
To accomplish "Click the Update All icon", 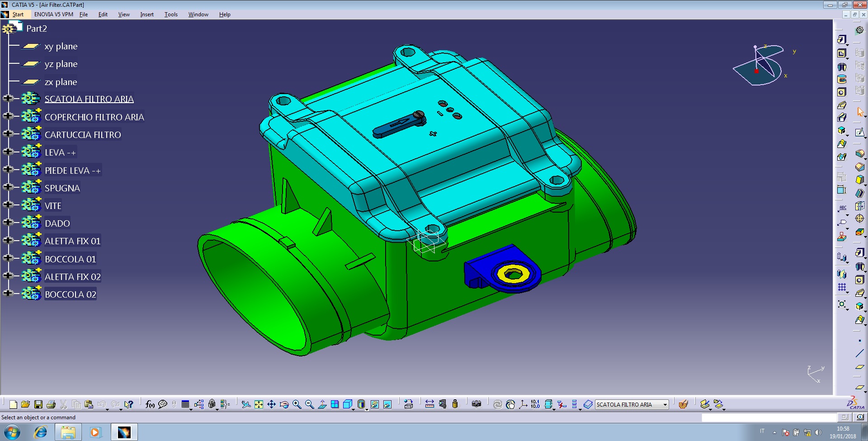I will click(x=498, y=404).
